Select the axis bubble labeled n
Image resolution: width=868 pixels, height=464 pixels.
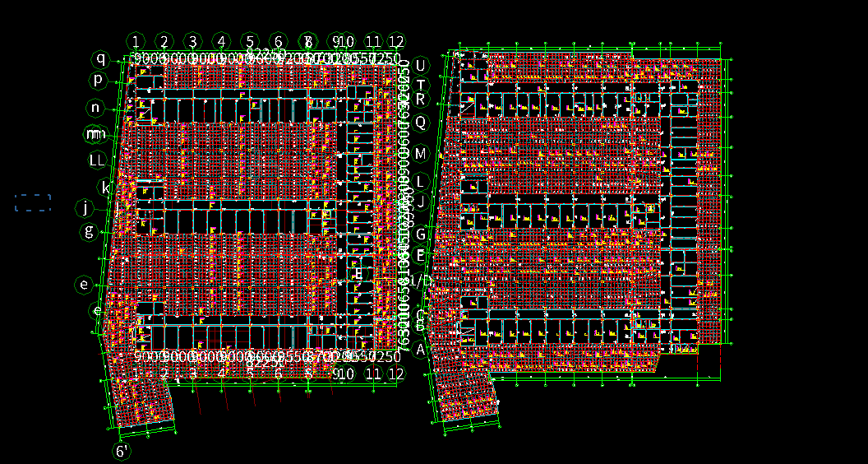coord(96,108)
